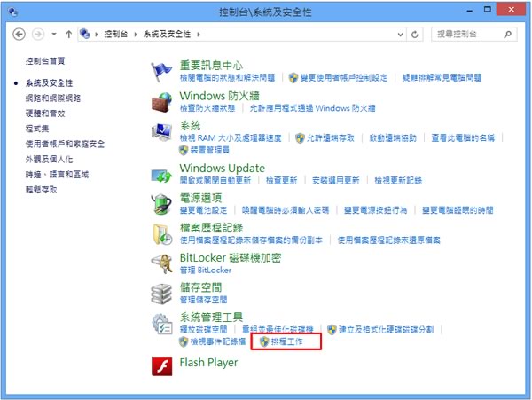Open the red Flash Player icon
532x400 pixels.
[x=162, y=366]
